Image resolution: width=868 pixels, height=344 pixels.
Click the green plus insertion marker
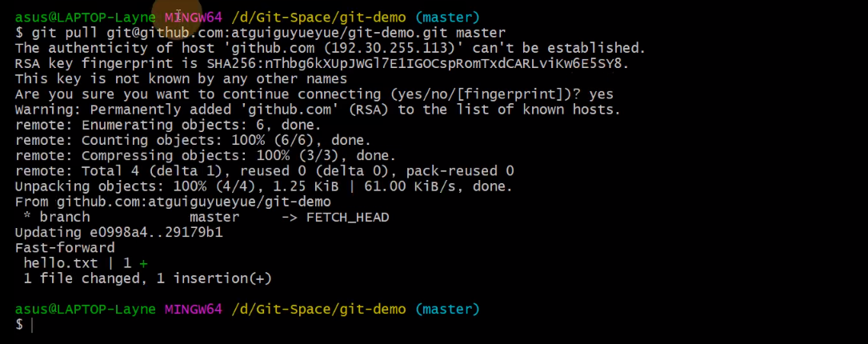[144, 263]
